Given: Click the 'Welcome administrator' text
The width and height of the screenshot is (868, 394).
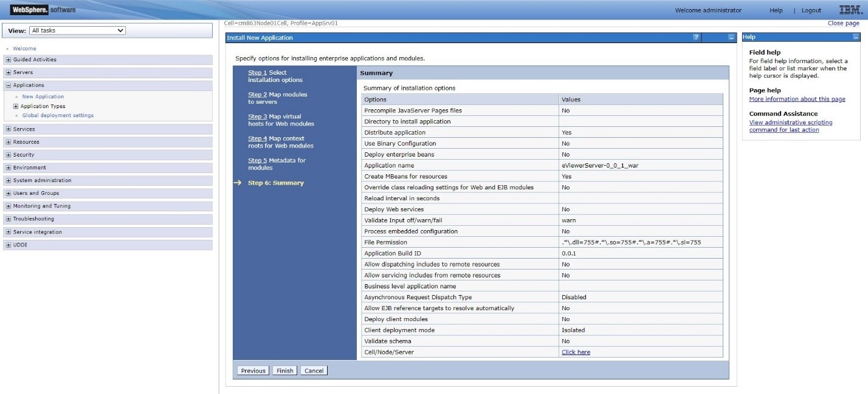Looking at the screenshot, I should click(708, 10).
